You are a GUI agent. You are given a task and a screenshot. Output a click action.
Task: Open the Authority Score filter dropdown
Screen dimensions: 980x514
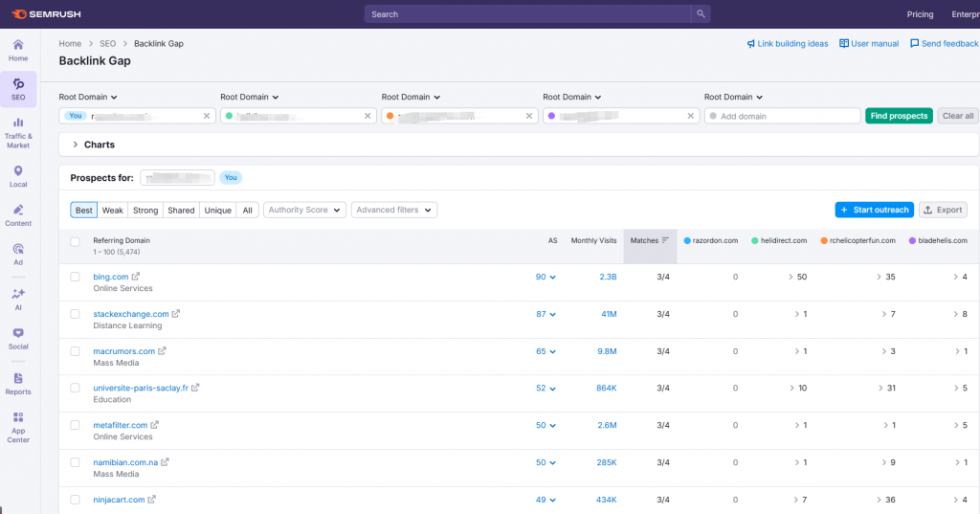tap(303, 211)
